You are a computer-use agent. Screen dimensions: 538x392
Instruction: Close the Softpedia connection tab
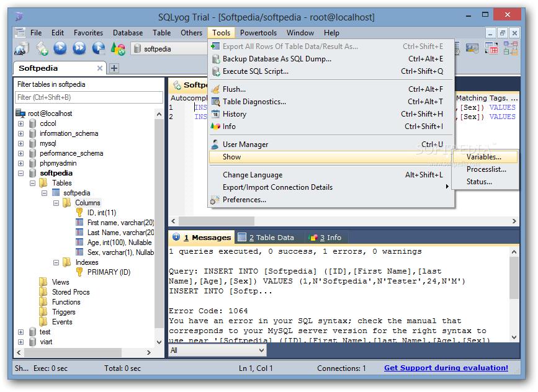tap(99, 68)
